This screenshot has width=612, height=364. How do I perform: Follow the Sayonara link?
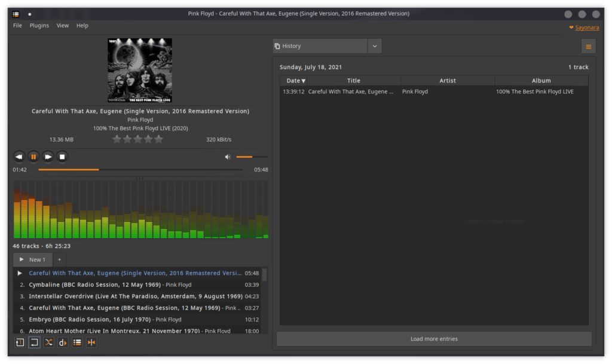[x=587, y=27]
